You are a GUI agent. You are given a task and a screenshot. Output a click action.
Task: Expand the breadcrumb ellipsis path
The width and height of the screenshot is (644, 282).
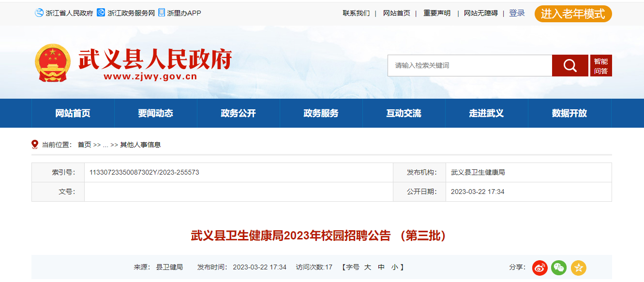pyautogui.click(x=105, y=145)
